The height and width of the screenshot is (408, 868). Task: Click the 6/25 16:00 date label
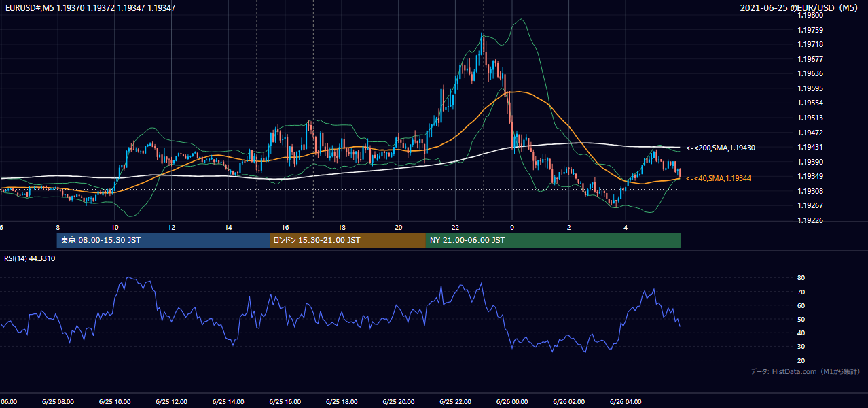point(285,402)
